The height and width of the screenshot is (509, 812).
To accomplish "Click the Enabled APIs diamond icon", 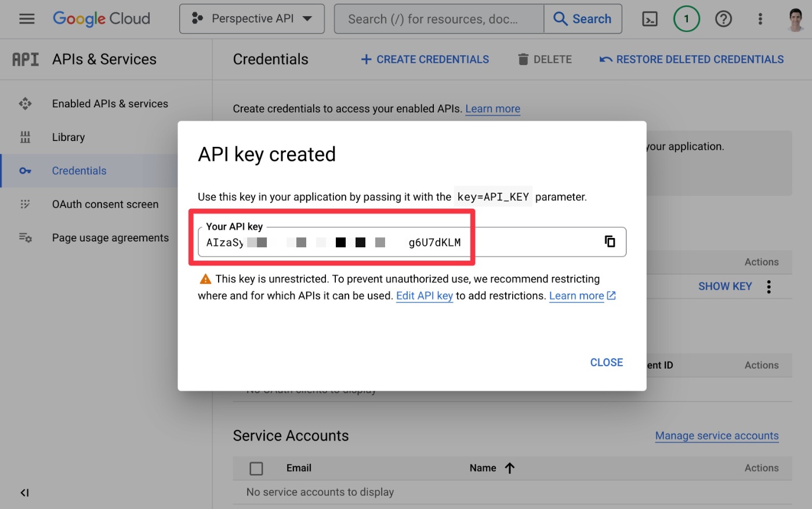I will pos(25,104).
